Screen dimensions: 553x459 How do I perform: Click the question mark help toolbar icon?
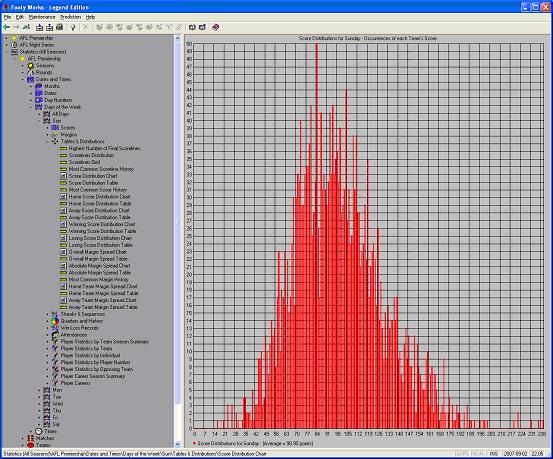[x=73, y=27]
